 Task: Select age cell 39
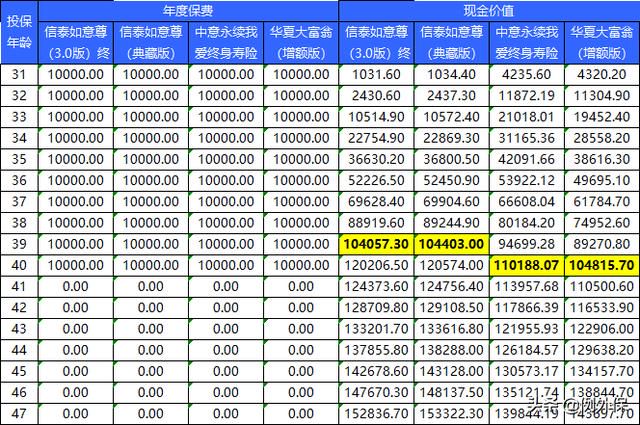pyautogui.click(x=19, y=244)
